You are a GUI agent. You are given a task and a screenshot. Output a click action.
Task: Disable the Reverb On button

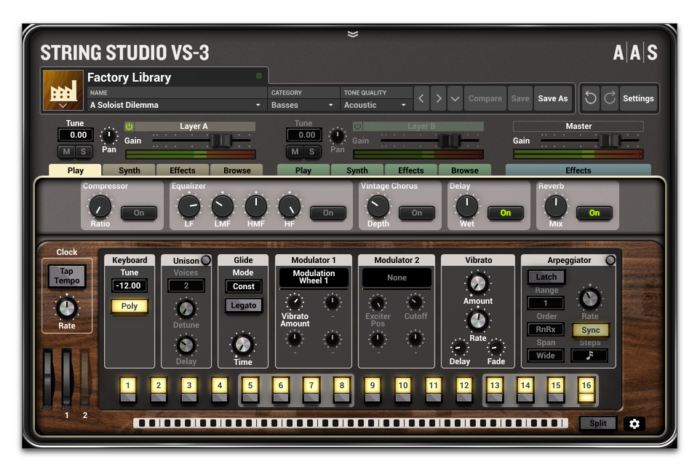point(594,213)
